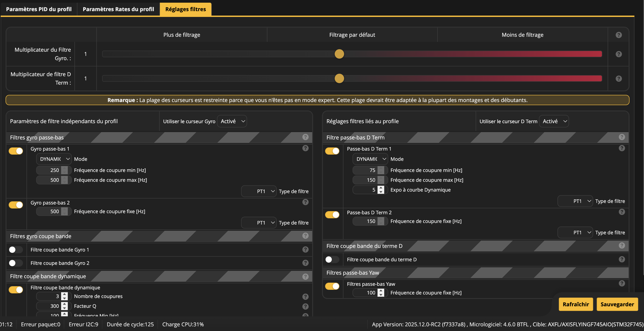Screen dimensions: 644x331
Task: Switch to Paramètres PID du profil tab
Action: coord(39,9)
